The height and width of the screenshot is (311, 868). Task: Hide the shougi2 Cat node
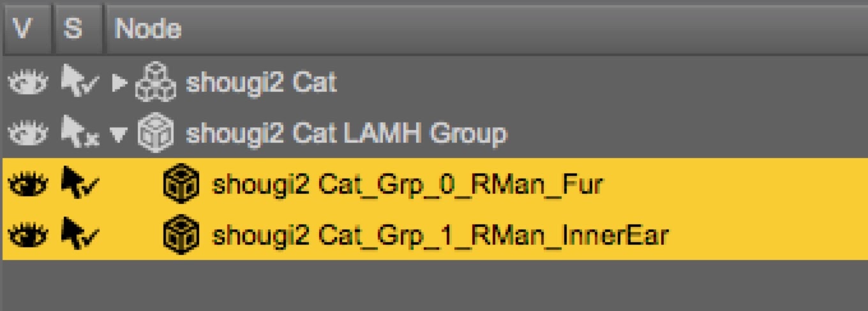coord(27,82)
